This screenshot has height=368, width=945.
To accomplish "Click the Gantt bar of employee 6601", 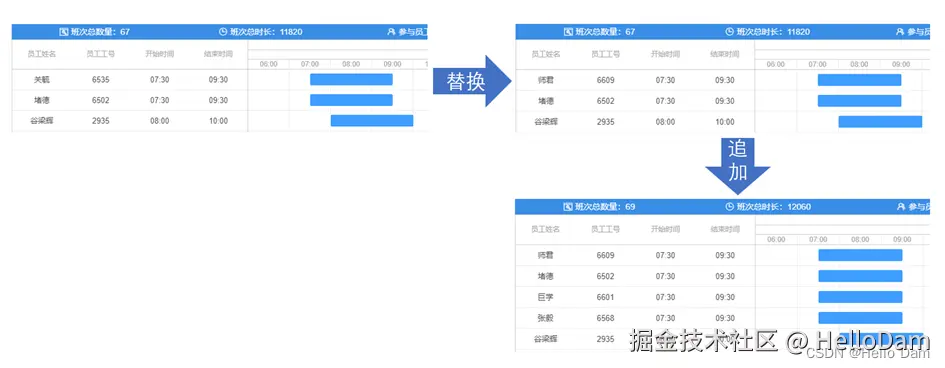I will point(860,297).
